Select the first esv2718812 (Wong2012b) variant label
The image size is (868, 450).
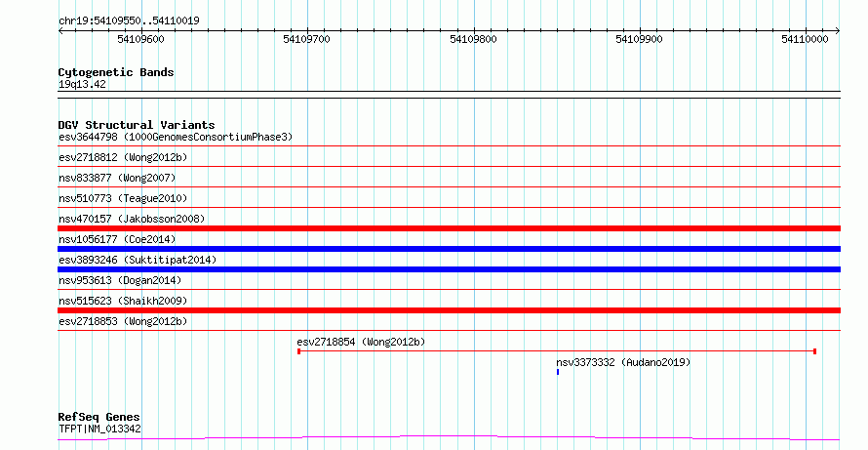click(x=123, y=157)
